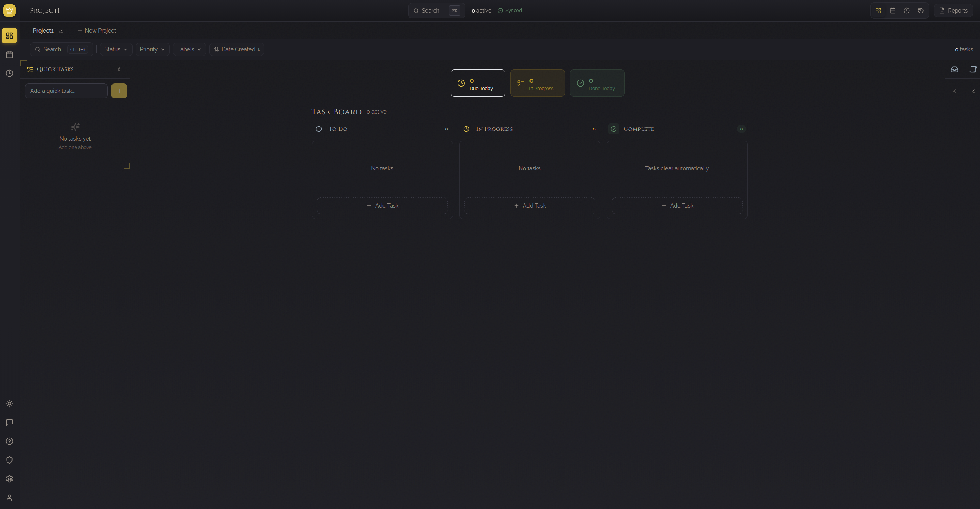The image size is (980, 509).
Task: Select the grid dashboard view icon
Action: [x=878, y=11]
